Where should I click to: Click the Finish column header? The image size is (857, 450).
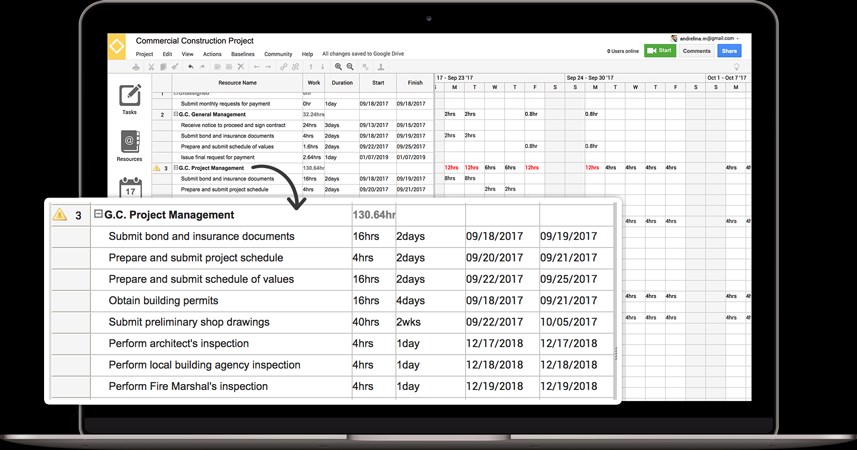click(x=415, y=83)
